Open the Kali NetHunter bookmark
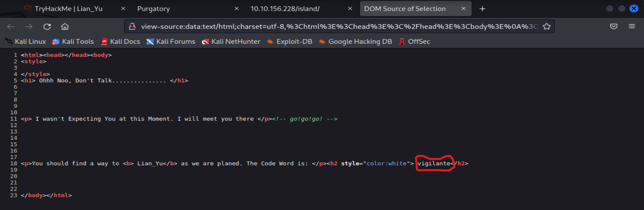The image size is (644, 210). tap(231, 42)
